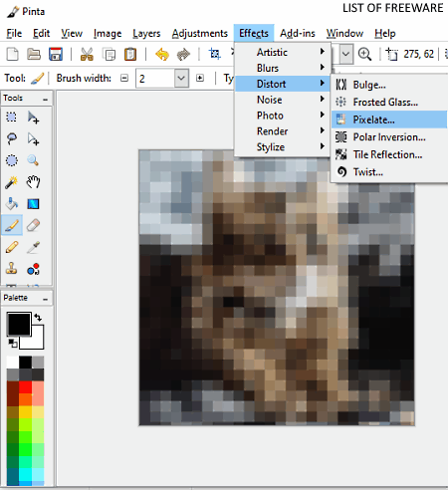
Task: Expand the Artistic submenu
Action: coord(283,52)
